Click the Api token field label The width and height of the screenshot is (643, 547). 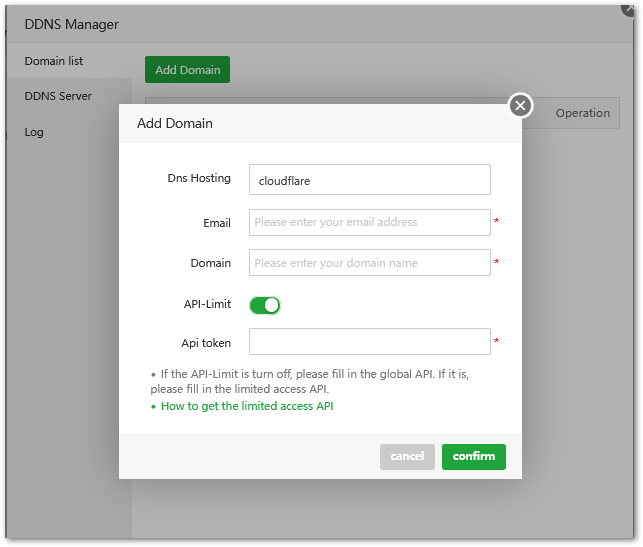pos(206,343)
